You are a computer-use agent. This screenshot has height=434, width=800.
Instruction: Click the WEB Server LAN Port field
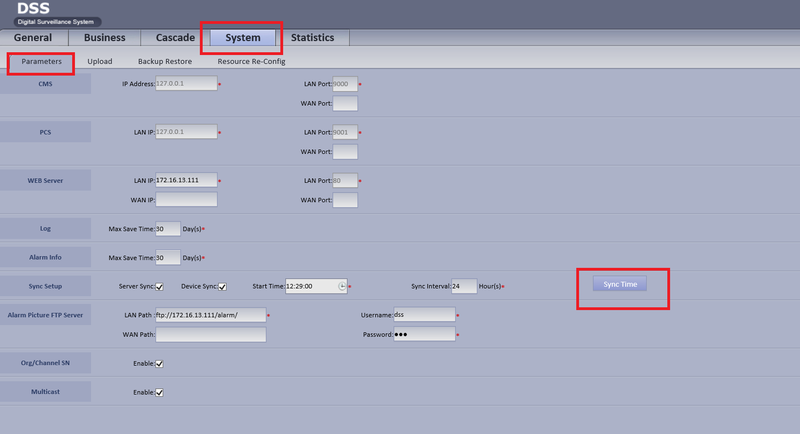[x=345, y=181]
